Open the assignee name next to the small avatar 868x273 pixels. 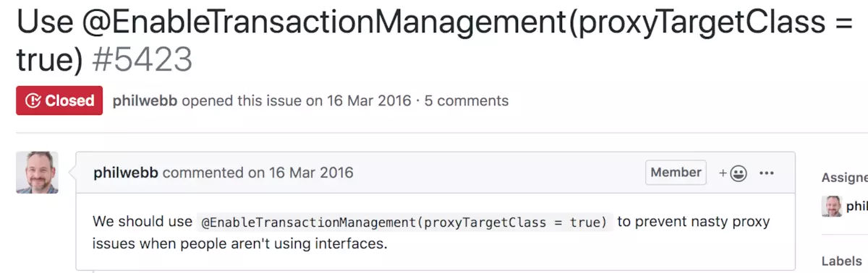tap(857, 206)
